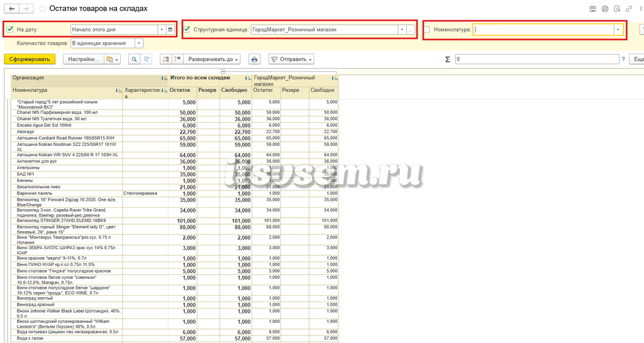This screenshot has width=644, height=343.
Task: Select Автошина Cordiant Road Runner row
Action: tap(65, 138)
